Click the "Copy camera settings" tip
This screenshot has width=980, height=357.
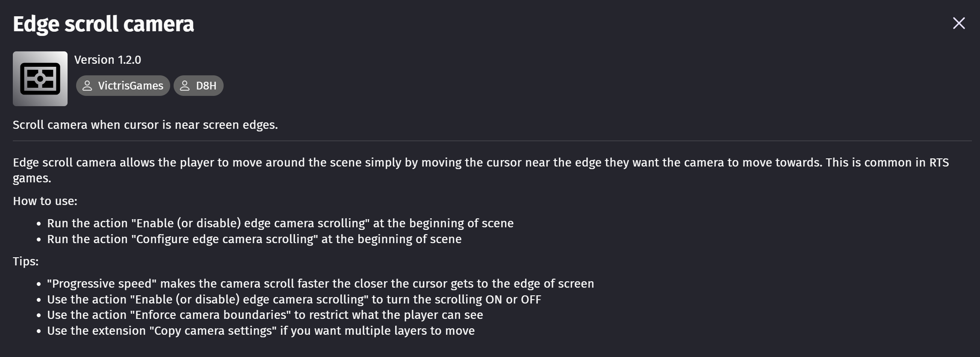pos(261,331)
